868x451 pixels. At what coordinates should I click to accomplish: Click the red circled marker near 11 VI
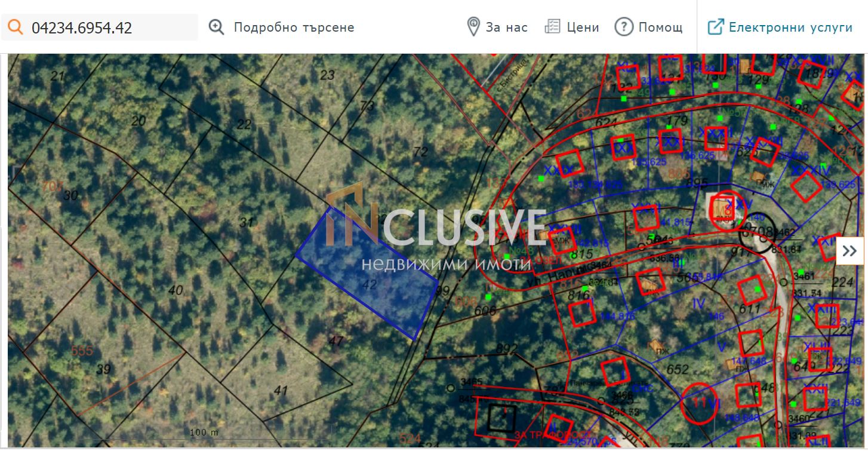pyautogui.click(x=701, y=403)
